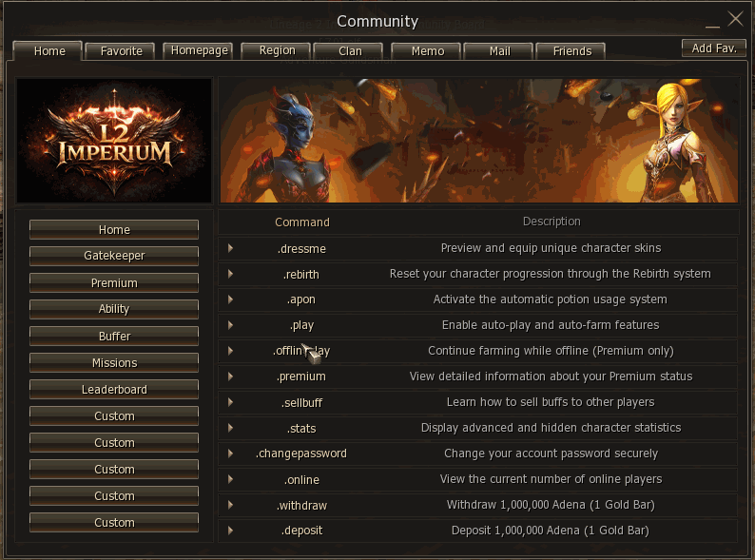Click 'Change your account password securely'
The image size is (755, 560).
(551, 454)
